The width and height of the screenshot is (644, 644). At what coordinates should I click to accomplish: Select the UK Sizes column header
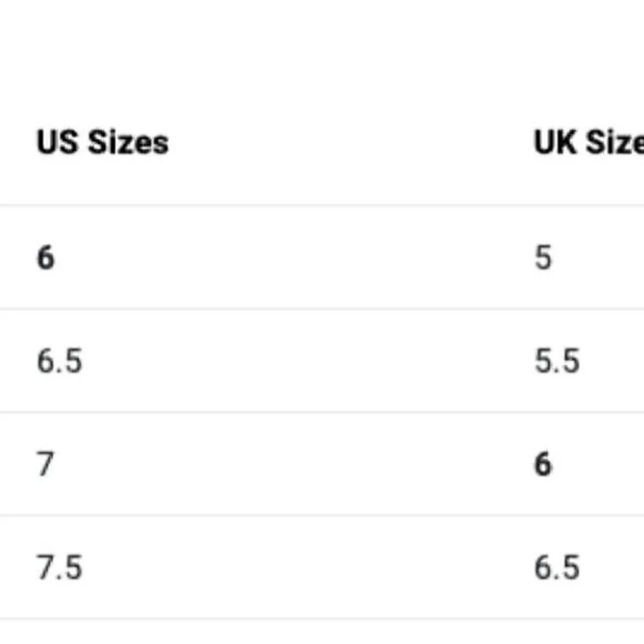589,142
